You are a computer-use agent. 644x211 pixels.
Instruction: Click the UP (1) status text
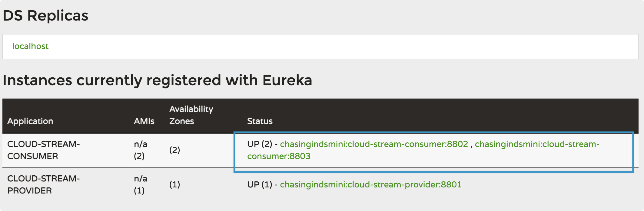click(x=260, y=185)
